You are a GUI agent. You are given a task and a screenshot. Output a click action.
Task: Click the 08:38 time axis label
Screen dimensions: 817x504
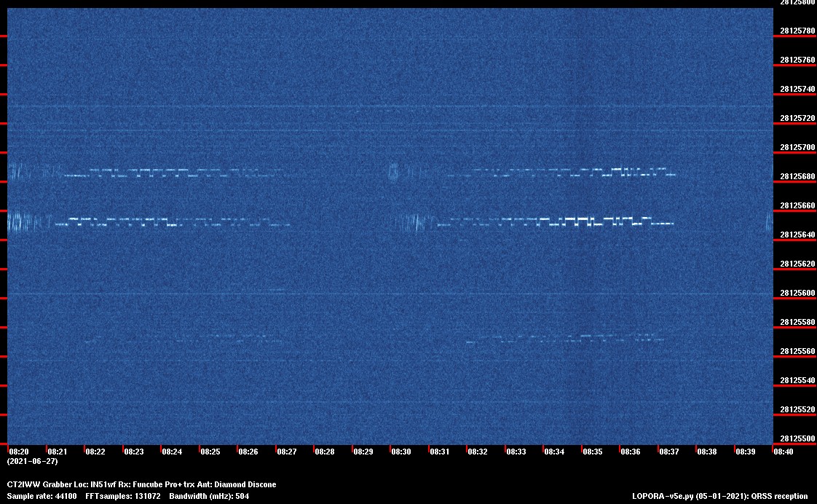click(707, 452)
